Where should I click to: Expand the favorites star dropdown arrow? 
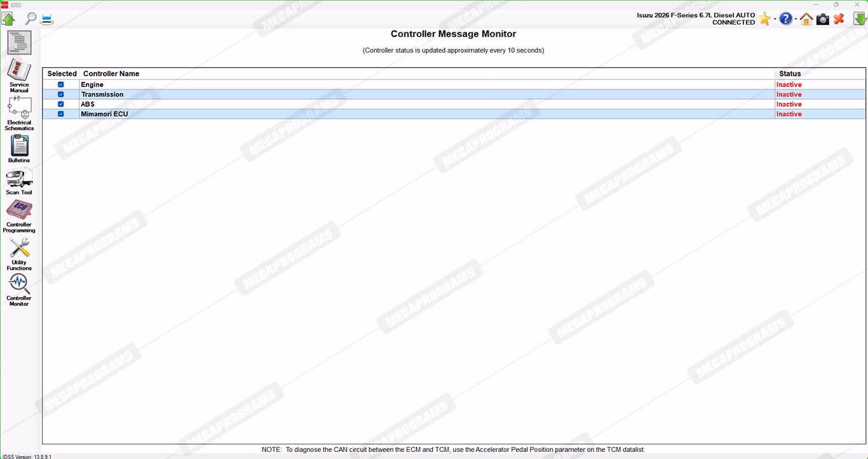(775, 19)
